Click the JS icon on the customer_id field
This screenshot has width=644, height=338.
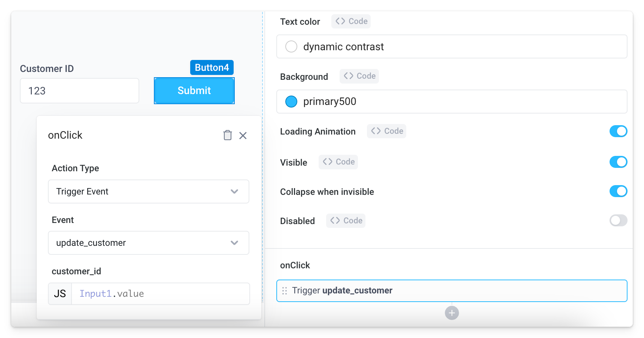pos(60,293)
